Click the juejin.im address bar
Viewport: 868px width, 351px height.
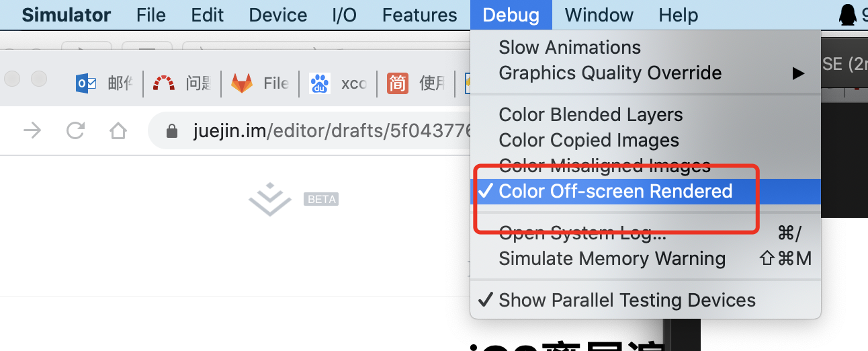pyautogui.click(x=322, y=130)
